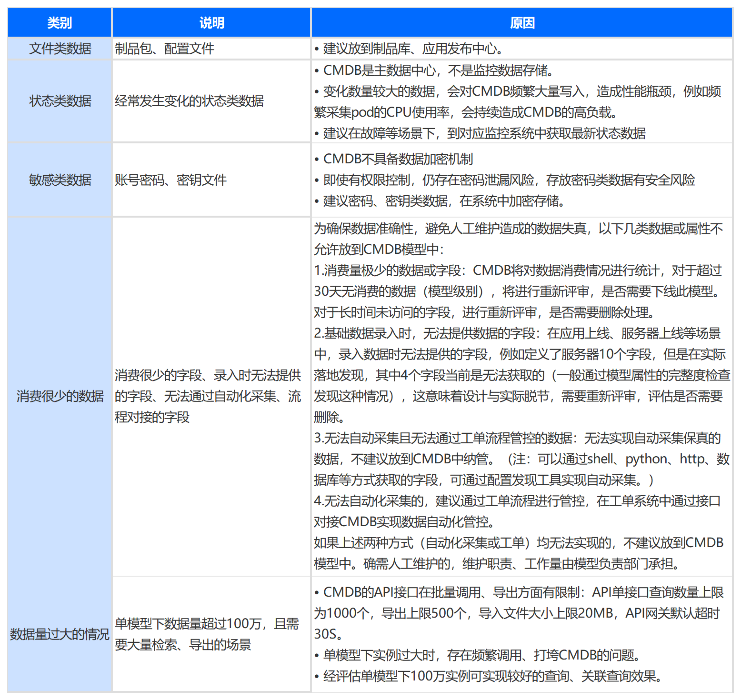Select the 文件类数据 category cell
This screenshot has width=741, height=700.
60,49
